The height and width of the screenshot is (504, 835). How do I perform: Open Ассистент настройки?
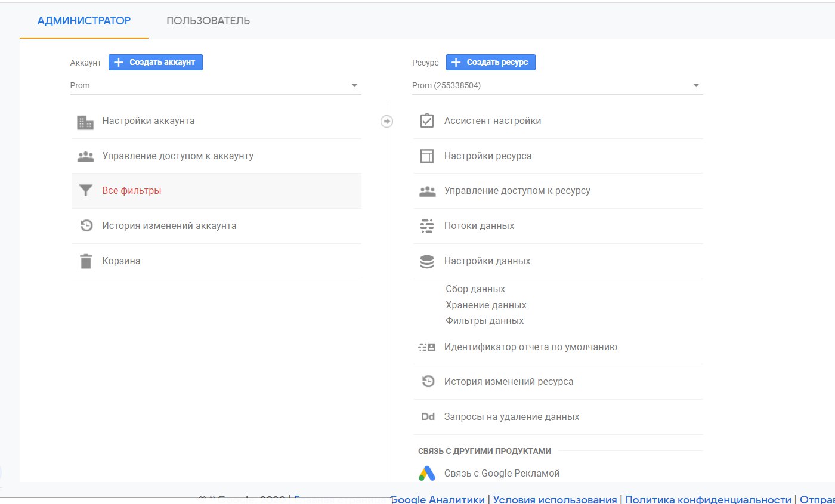coord(558,121)
